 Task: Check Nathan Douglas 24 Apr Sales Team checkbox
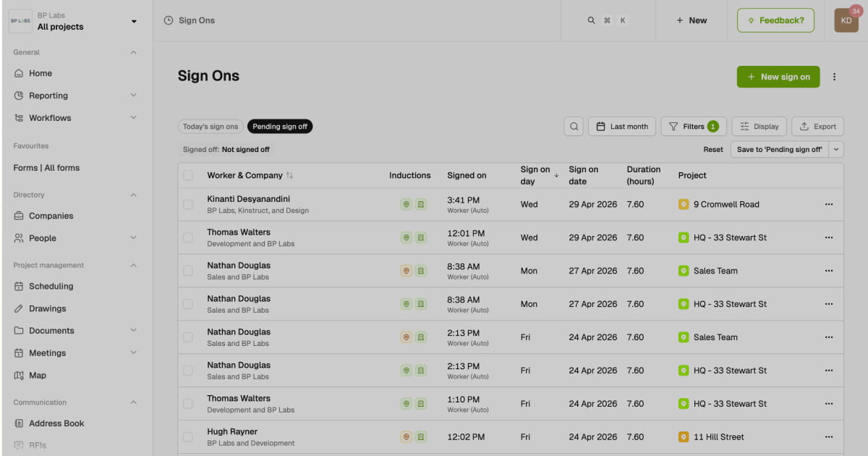188,337
